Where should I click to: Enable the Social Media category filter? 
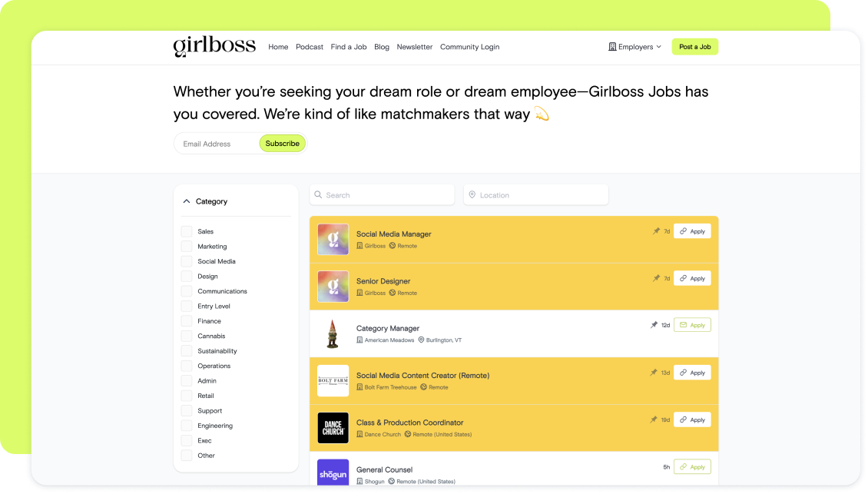[x=187, y=261]
